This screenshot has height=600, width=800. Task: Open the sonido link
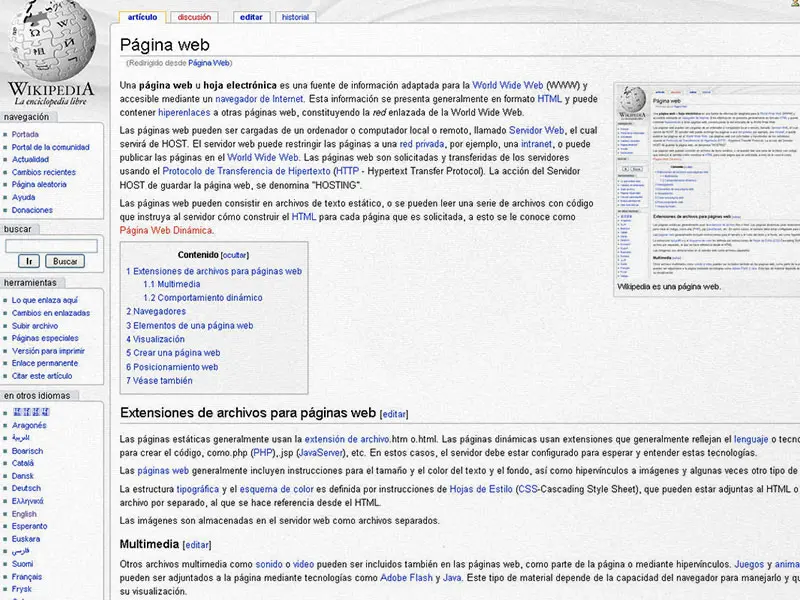click(x=269, y=564)
